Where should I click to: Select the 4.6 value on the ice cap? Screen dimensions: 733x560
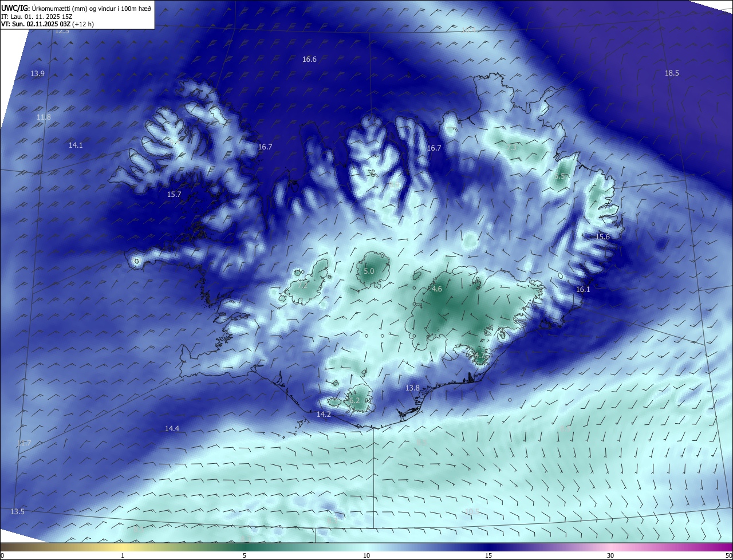click(x=437, y=290)
